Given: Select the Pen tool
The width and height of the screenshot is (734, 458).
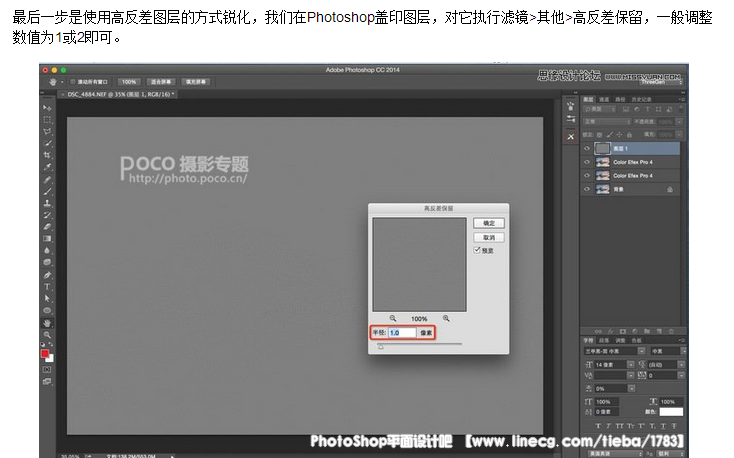Looking at the screenshot, I should 47,275.
